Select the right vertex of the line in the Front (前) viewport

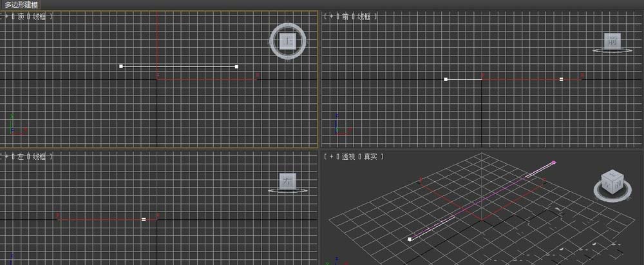click(562, 79)
